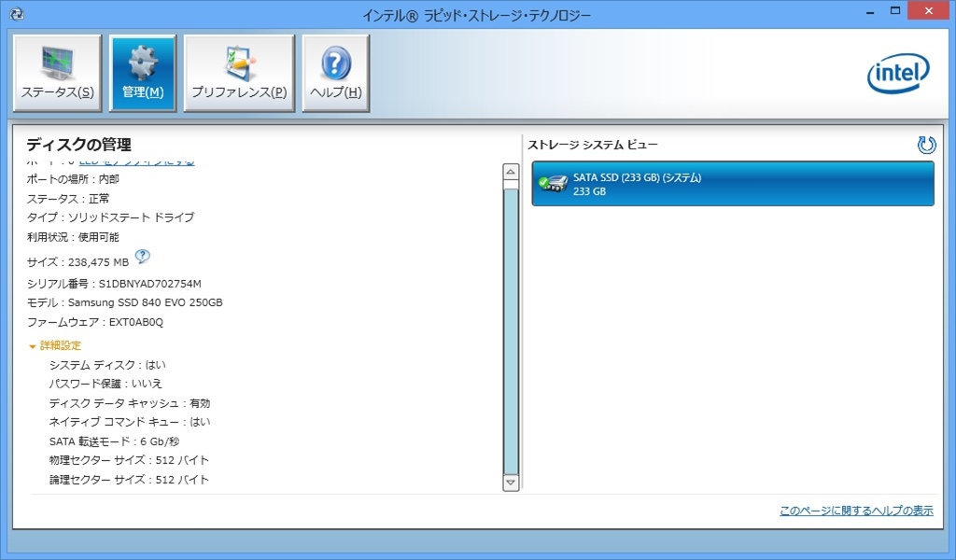
Task: Click the システム ディスク : はい line
Action: pos(107,365)
